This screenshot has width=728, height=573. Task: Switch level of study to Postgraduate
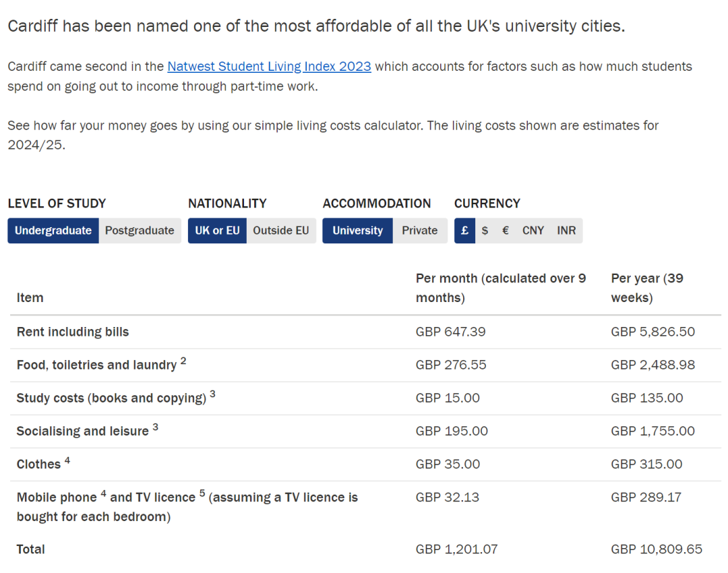(140, 231)
